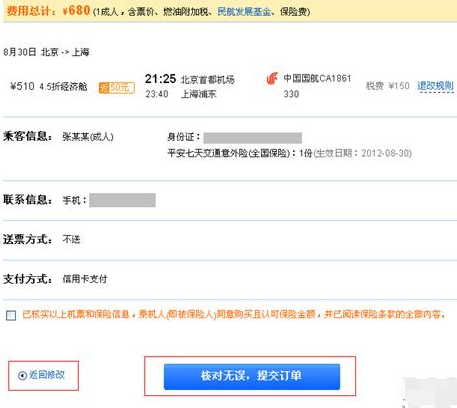Click the back arrow icon beside 返回修改

coord(22,376)
